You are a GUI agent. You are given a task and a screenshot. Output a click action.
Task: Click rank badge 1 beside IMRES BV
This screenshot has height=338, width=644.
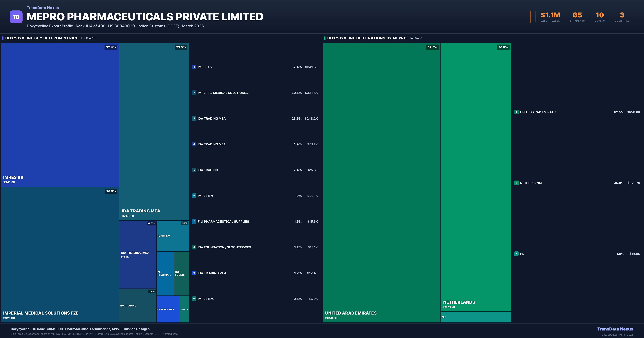tap(194, 67)
